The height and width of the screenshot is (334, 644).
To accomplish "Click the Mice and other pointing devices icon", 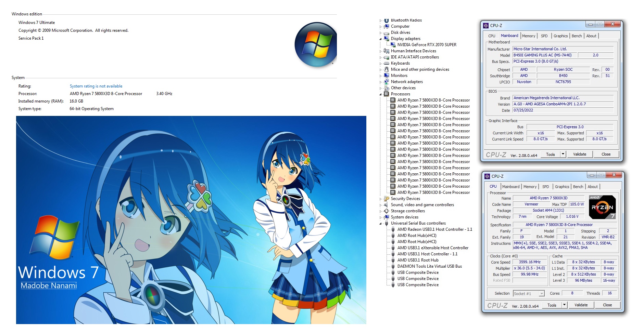I will 387,69.
